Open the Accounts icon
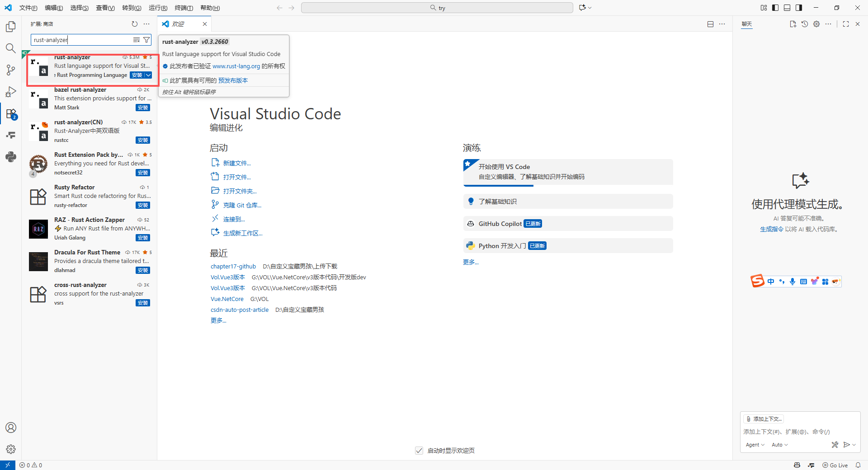 coord(11,428)
